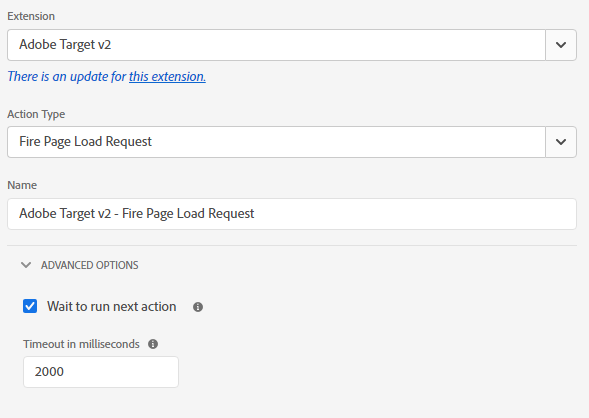Follow the 'this extension.' update link
This screenshot has width=589, height=418.
click(x=168, y=77)
